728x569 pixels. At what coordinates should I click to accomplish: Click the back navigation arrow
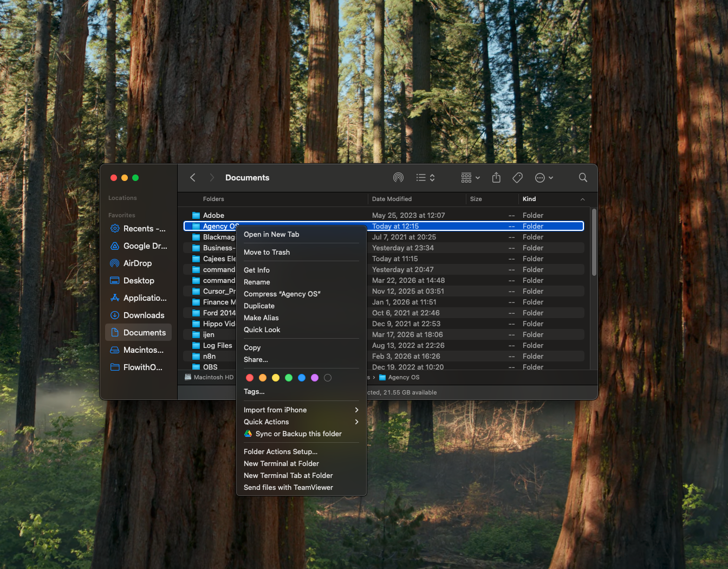[x=193, y=177]
